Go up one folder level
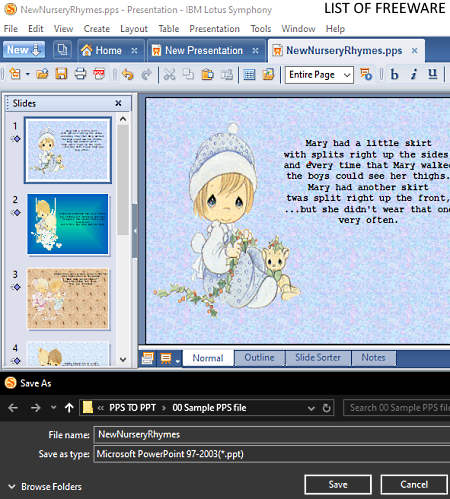Viewport: 450px width, 499px height. (x=69, y=407)
